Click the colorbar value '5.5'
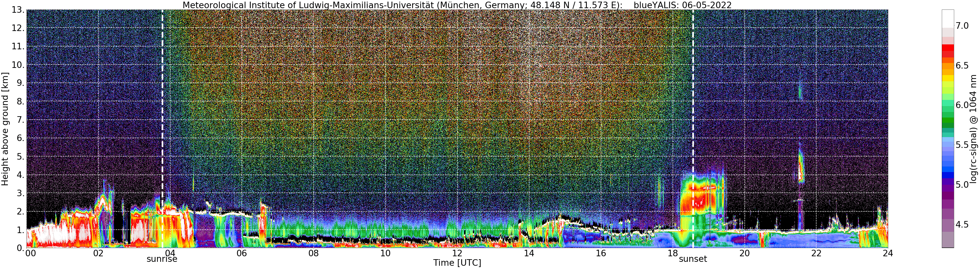 click(x=962, y=145)
